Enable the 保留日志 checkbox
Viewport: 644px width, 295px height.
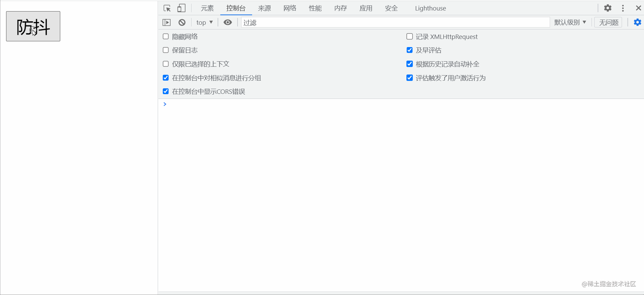[x=166, y=50]
